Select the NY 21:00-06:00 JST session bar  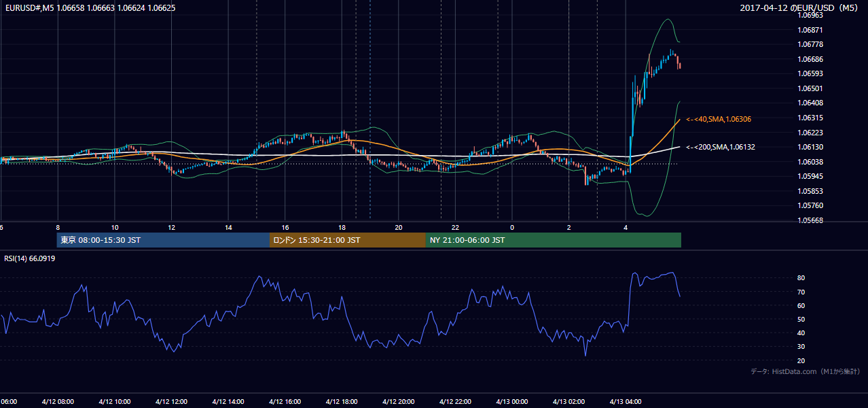(554, 240)
